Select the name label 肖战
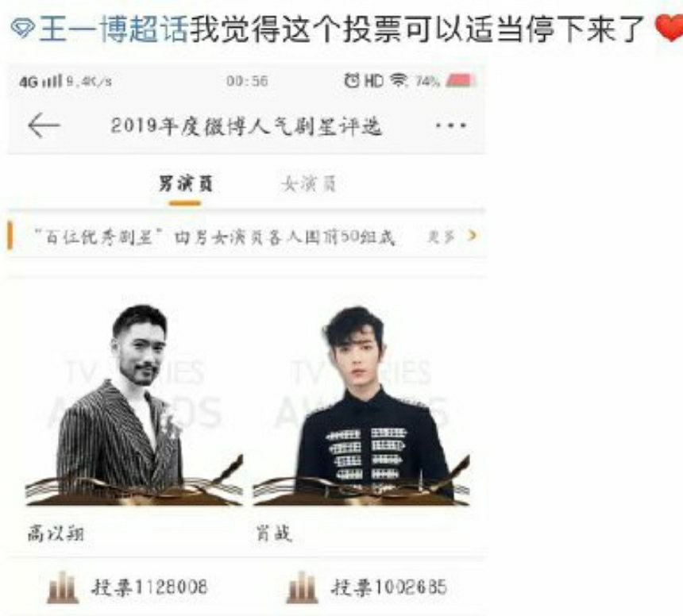Viewport: 683px width, 616px height. coord(273,533)
